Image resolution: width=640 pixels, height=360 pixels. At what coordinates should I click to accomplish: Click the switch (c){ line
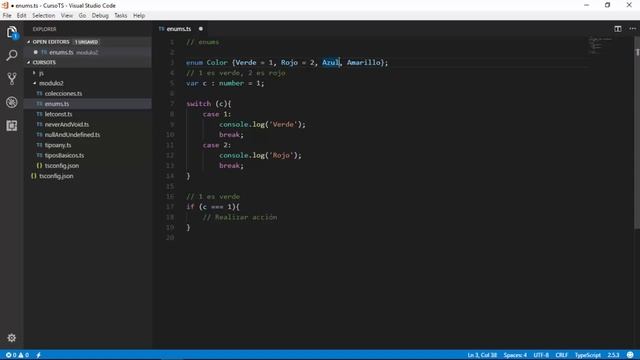[x=209, y=104]
